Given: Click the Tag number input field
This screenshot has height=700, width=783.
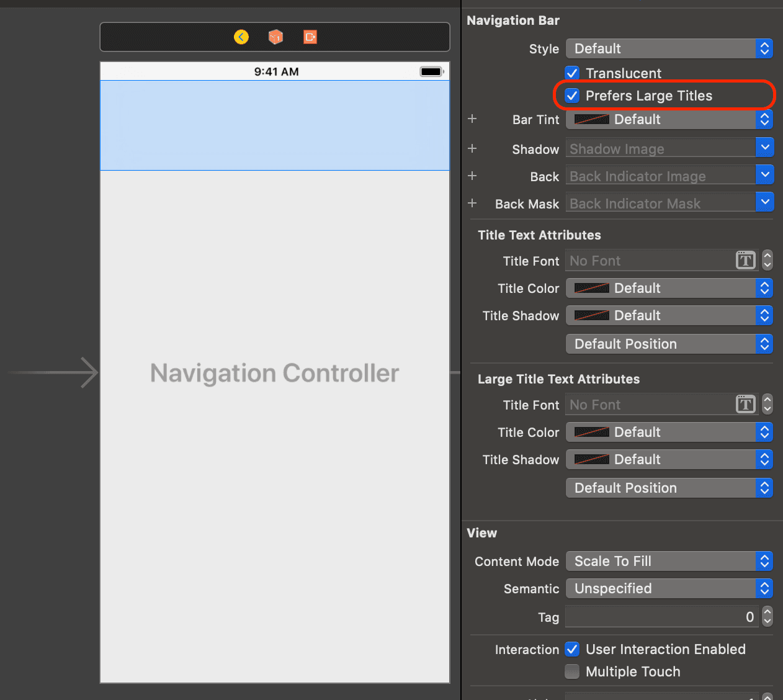Looking at the screenshot, I should pyautogui.click(x=661, y=617).
